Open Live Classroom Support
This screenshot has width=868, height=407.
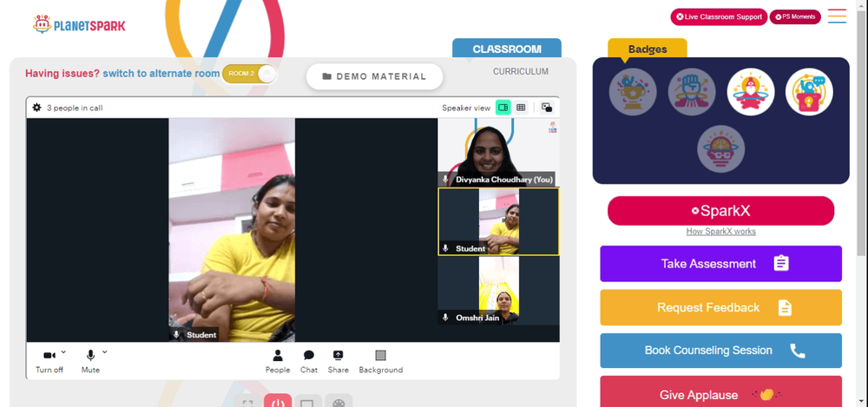(x=719, y=16)
